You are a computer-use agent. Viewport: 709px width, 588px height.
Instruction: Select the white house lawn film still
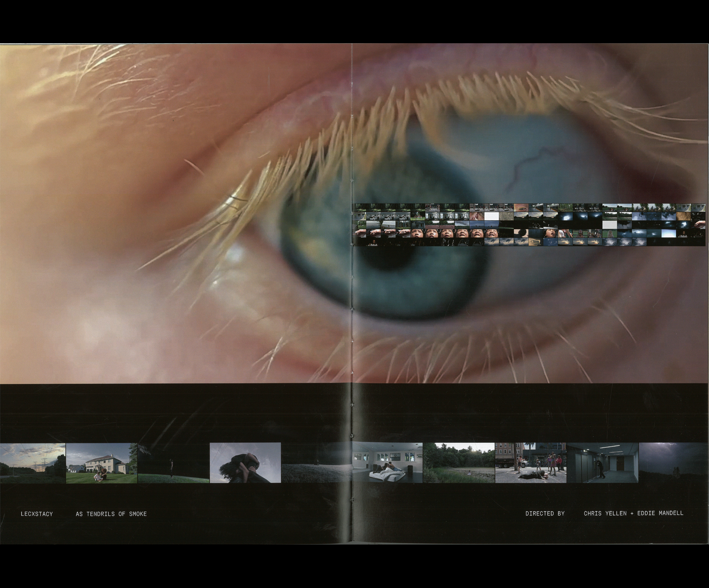tap(102, 463)
